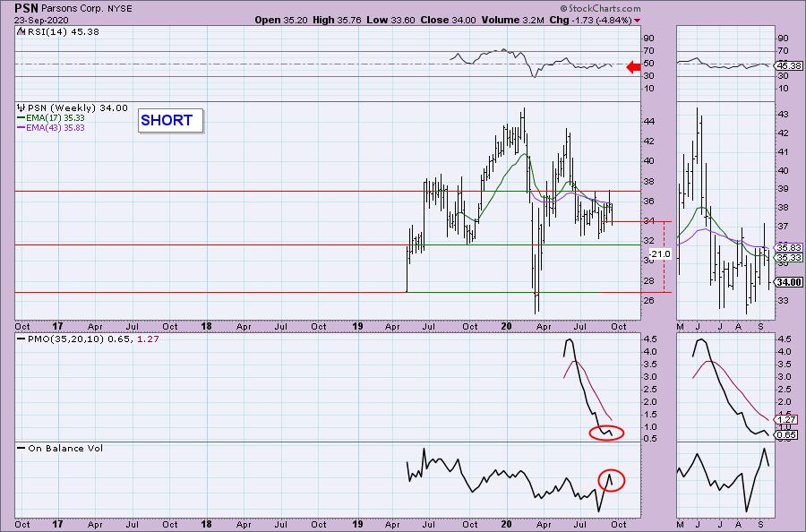
Task: Click the green EMA(17) 35.33 legend entry
Action: pyautogui.click(x=51, y=117)
